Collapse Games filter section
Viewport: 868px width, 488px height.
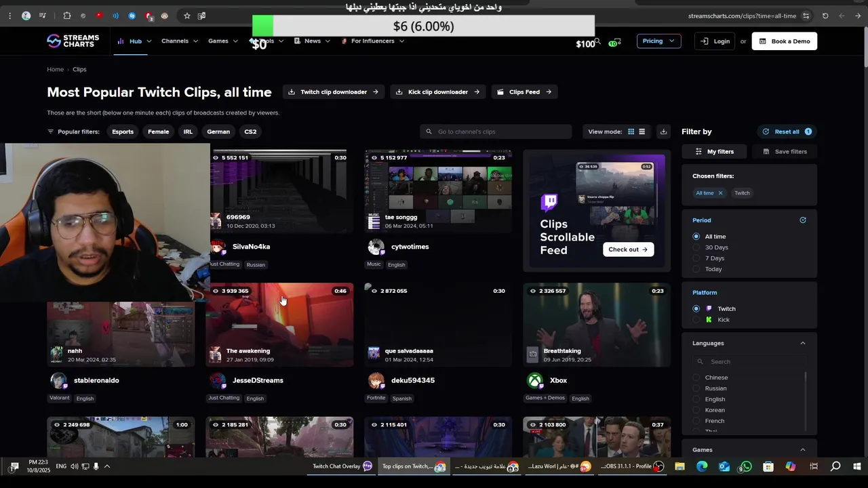tap(803, 449)
